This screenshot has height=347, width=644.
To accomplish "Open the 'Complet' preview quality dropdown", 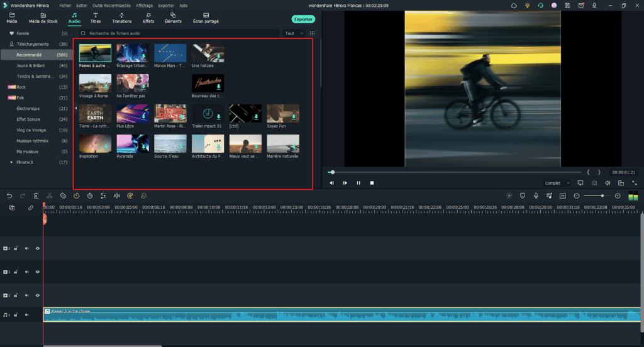I will click(x=557, y=183).
